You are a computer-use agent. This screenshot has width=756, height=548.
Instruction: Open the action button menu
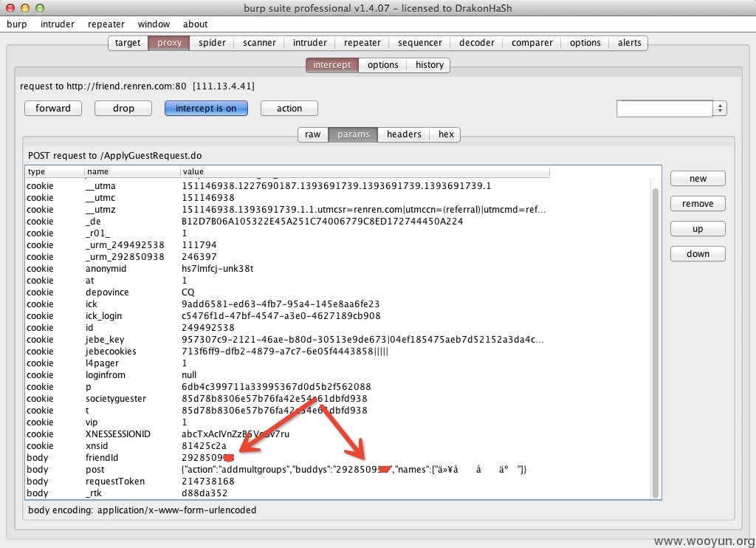point(289,109)
